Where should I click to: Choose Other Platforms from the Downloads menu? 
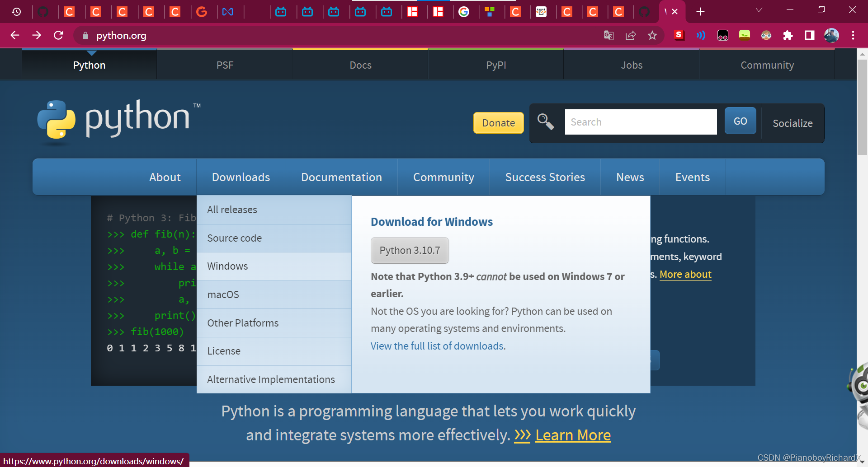tap(274, 323)
